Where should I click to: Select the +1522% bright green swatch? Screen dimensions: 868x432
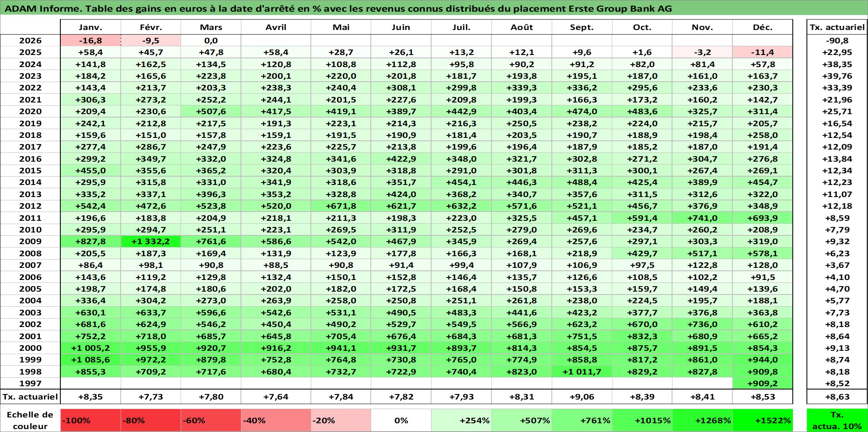tap(763, 420)
